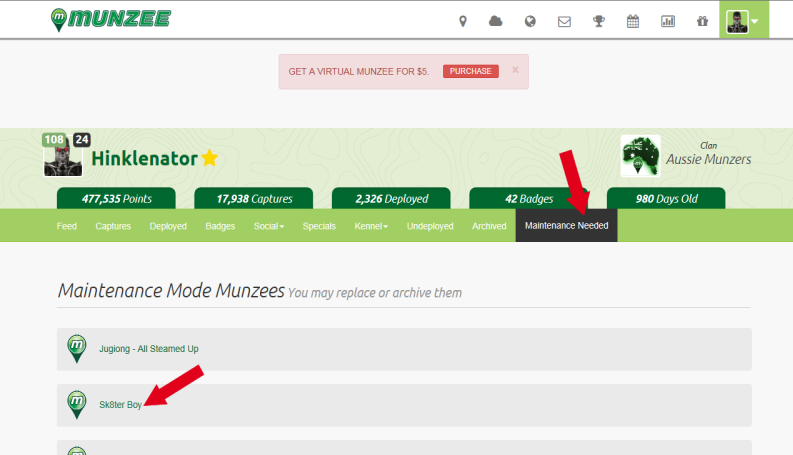This screenshot has width=793, height=455.
Task: Open the Sk8ter Boy munzee
Action: pos(120,405)
